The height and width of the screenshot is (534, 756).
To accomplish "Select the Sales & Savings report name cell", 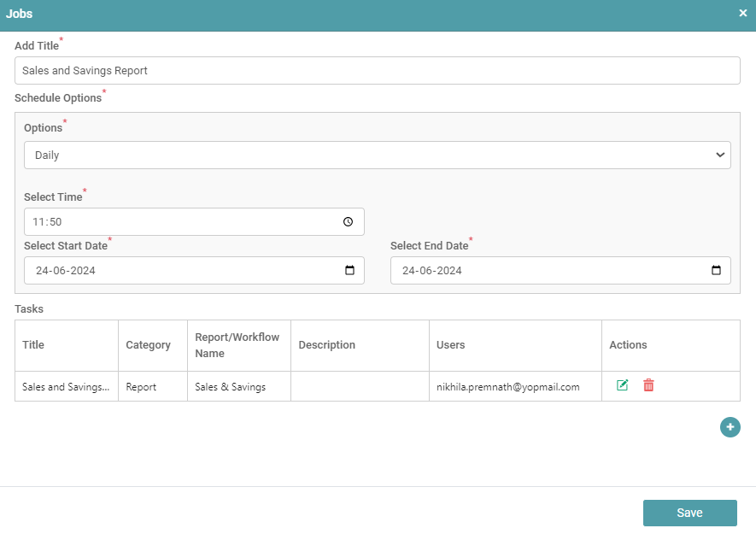I will click(x=231, y=387).
